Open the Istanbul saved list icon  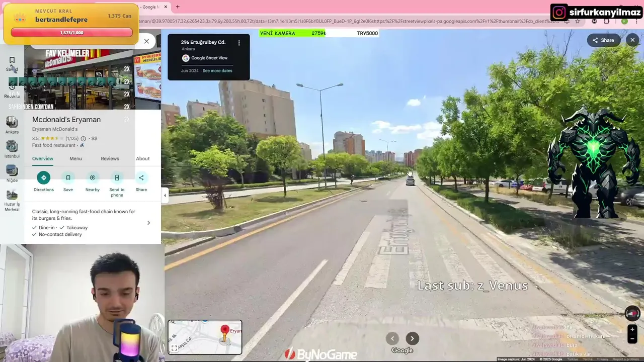point(12,146)
